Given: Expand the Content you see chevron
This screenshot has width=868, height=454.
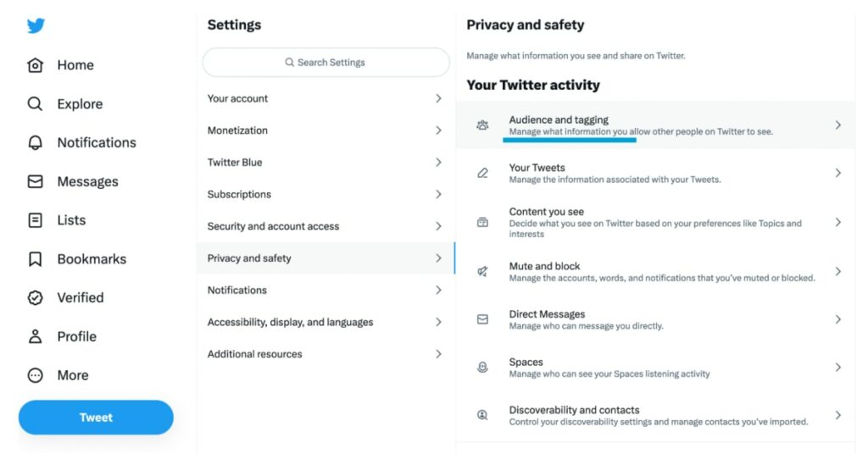Looking at the screenshot, I should click(837, 222).
